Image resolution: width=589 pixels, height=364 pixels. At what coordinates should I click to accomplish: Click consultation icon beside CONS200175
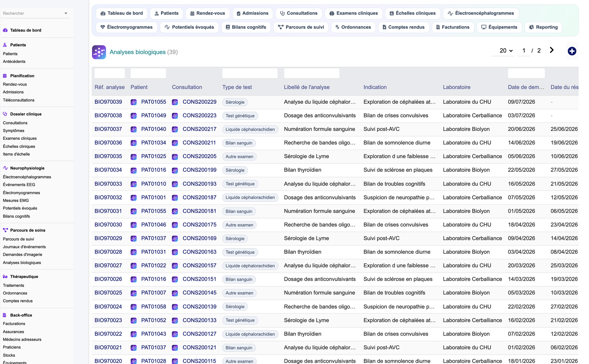point(175,225)
